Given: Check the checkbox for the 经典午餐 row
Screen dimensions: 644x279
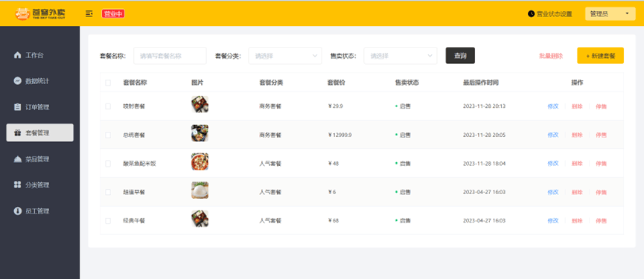Looking at the screenshot, I should pos(108,221).
